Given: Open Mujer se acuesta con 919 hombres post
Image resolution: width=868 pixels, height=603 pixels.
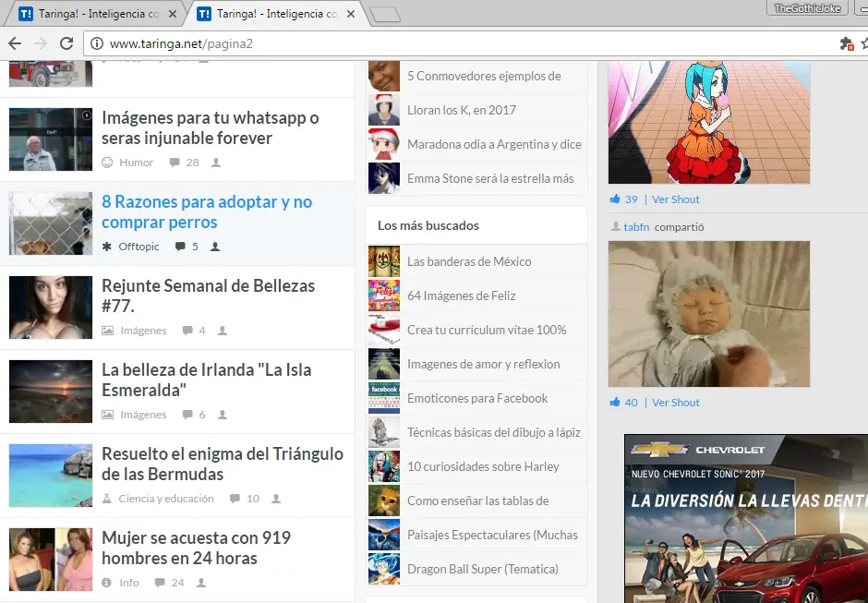Looking at the screenshot, I should (197, 548).
